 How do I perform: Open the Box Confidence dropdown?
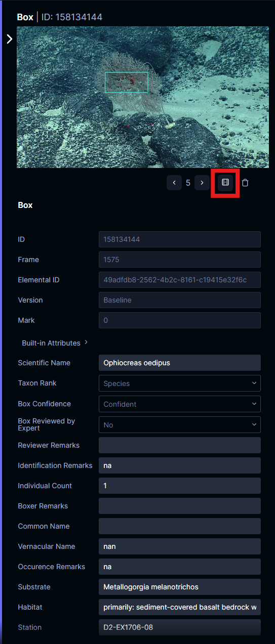(180, 404)
